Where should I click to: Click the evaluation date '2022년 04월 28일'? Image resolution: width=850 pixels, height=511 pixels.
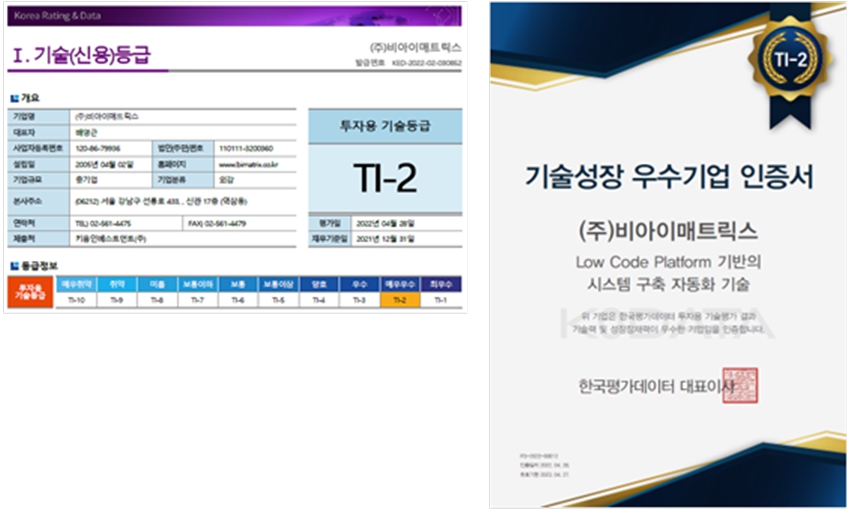point(385,223)
